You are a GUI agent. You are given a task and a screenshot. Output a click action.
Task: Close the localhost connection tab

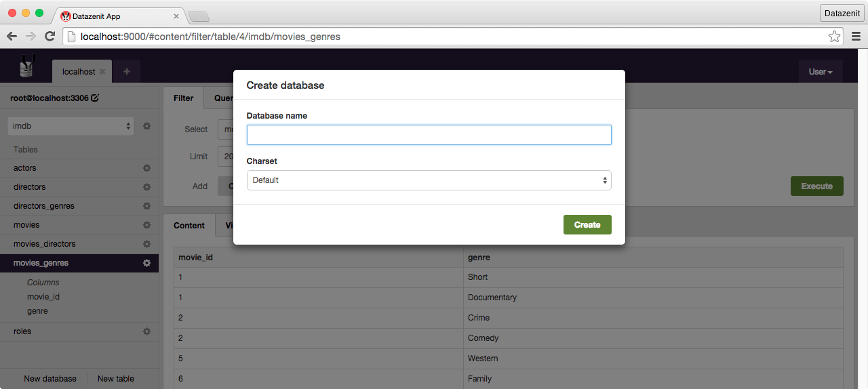102,72
